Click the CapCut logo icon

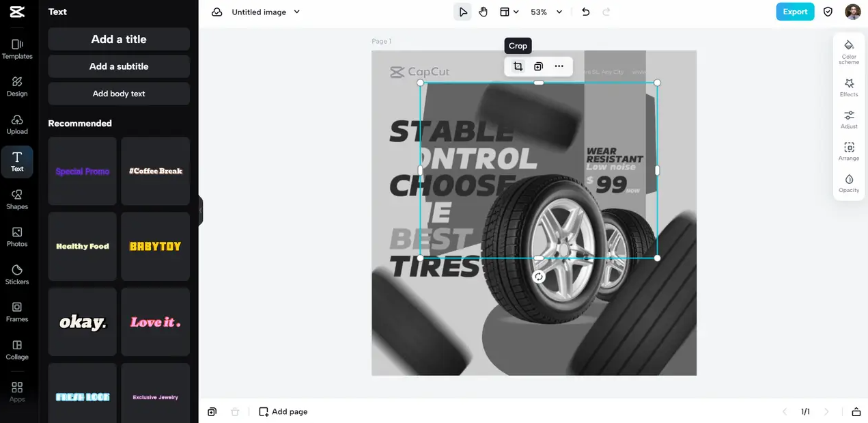click(17, 12)
